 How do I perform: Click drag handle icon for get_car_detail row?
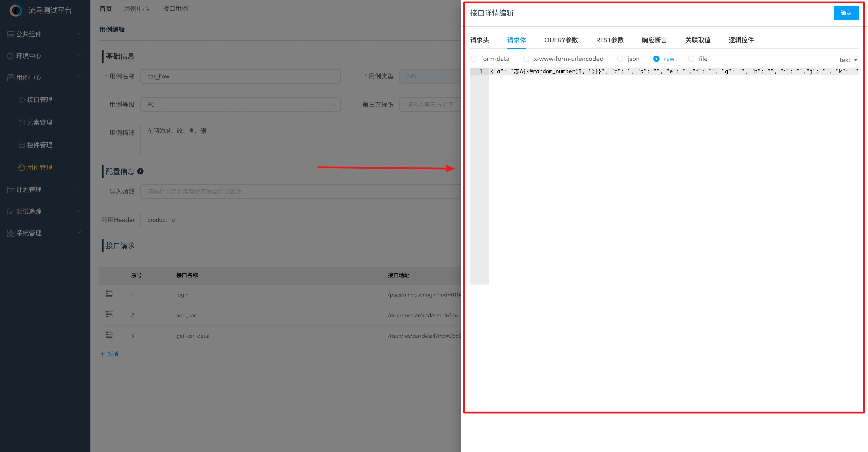coord(109,335)
